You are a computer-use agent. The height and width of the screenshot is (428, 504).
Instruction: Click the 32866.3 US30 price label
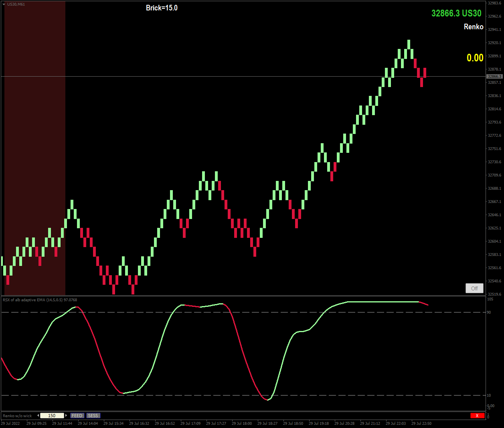pyautogui.click(x=456, y=13)
